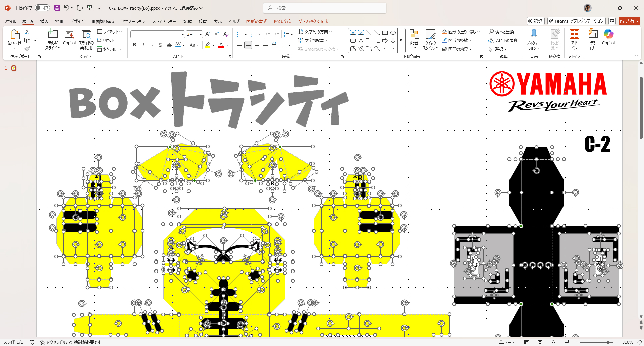
Task: Toggle Italic formatting
Action: [143, 45]
